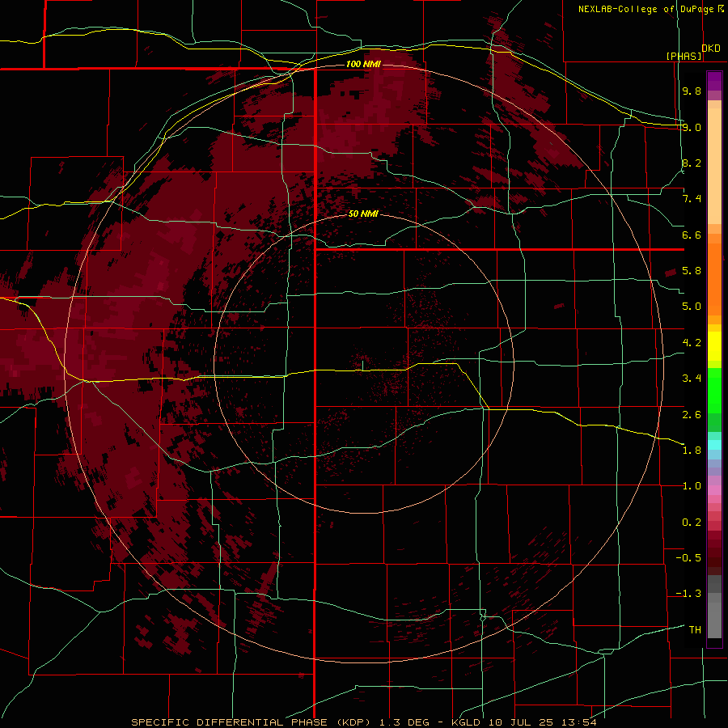
Task: Click the pink segment of the color bar
Action: (714, 490)
